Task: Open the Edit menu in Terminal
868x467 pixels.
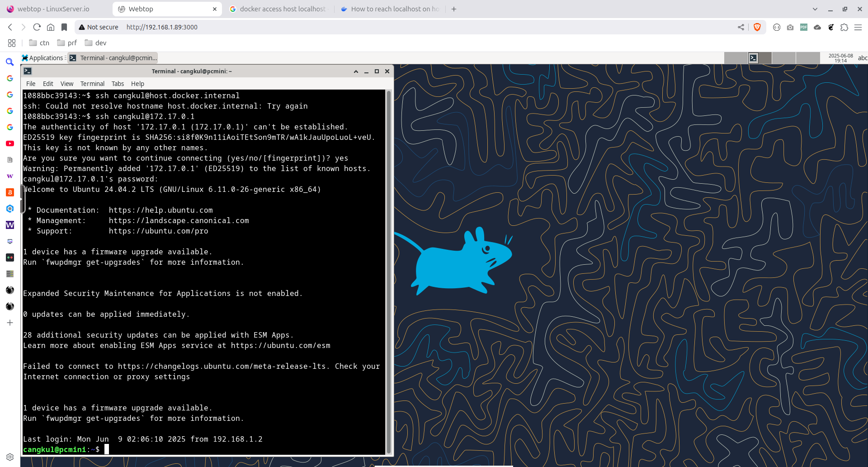Action: click(48, 84)
